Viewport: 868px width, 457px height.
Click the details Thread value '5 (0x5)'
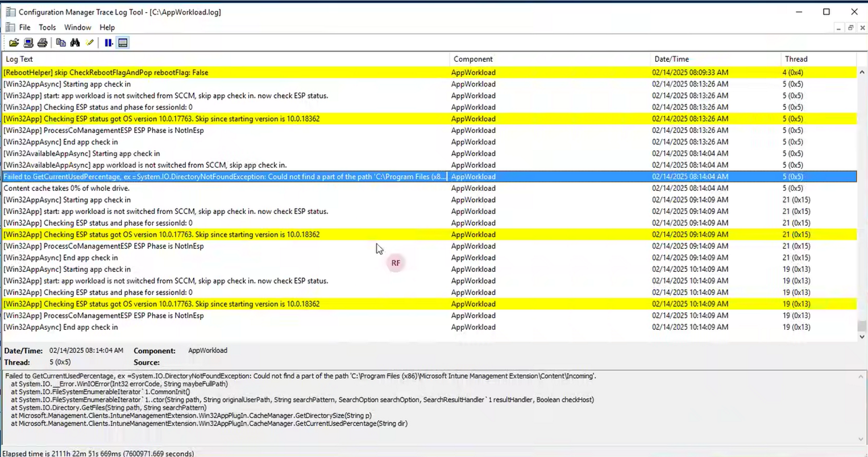coord(60,362)
